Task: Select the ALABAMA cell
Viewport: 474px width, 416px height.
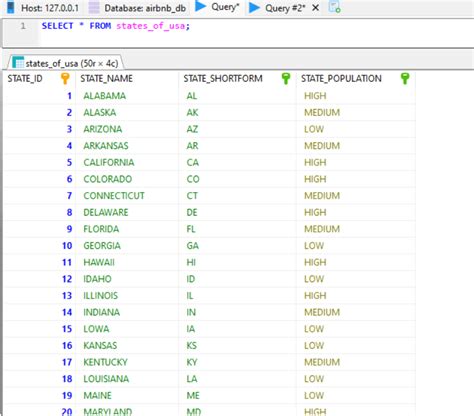Action: coord(105,96)
